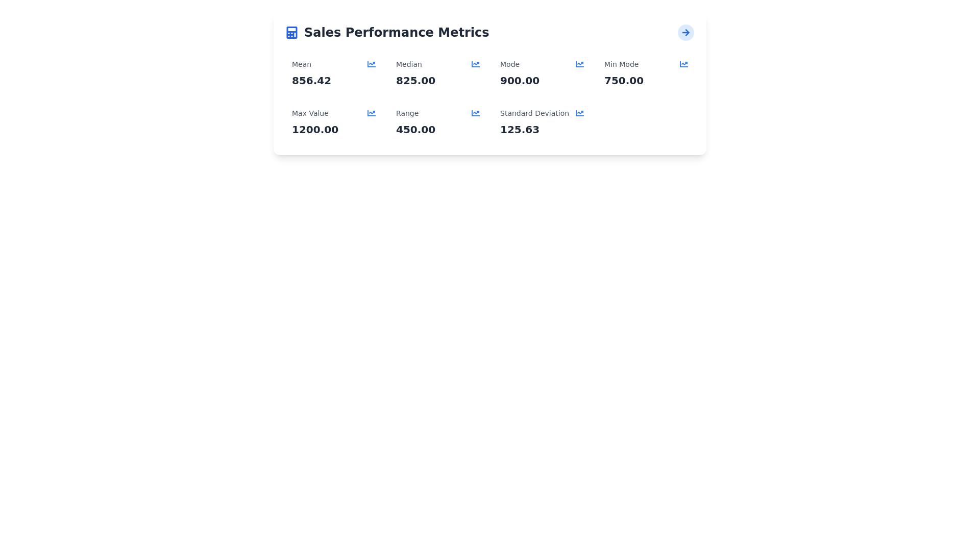Click the Min Mode value 750.00
The image size is (980, 551).
click(x=624, y=80)
